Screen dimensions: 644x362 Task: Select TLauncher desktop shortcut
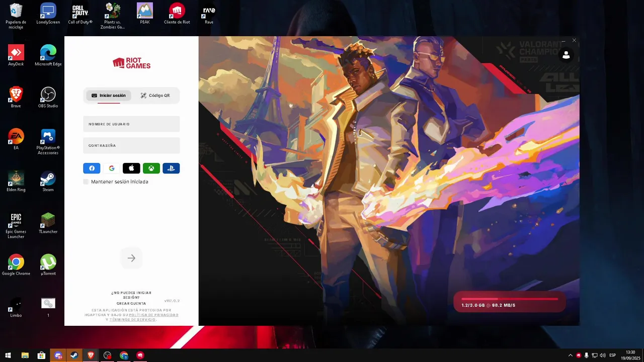point(48,223)
